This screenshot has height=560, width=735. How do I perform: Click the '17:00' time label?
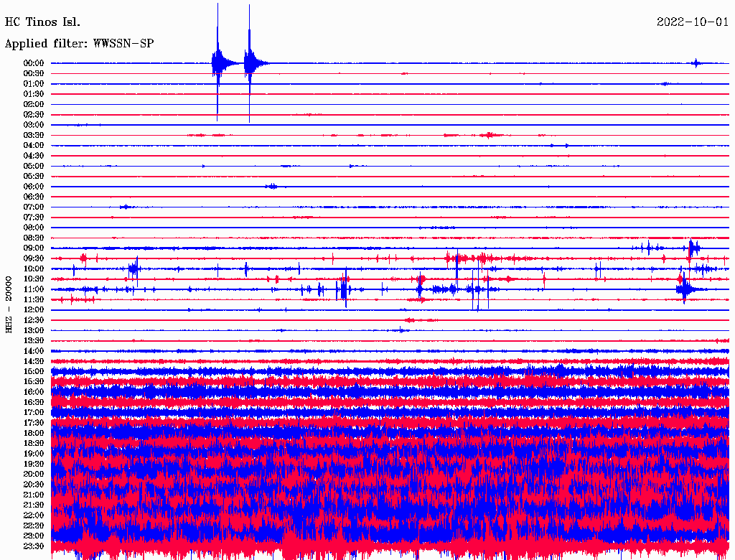(x=34, y=413)
